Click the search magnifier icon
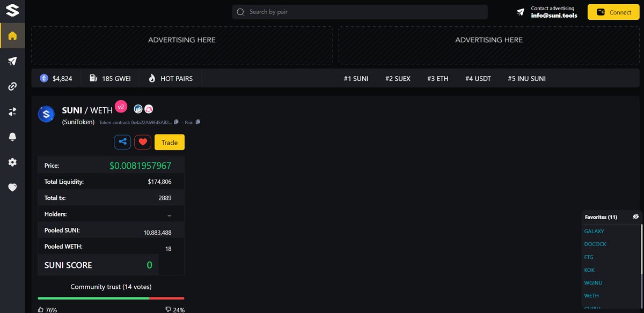Viewport: 644px width, 313px height. click(x=240, y=12)
